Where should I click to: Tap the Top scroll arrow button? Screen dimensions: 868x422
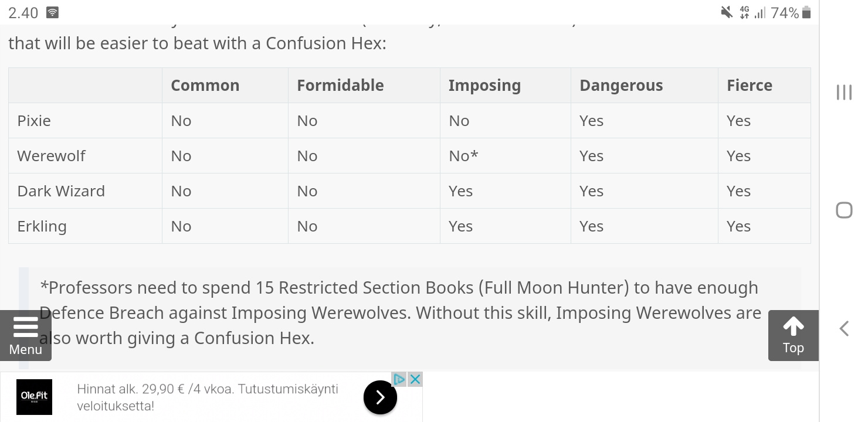point(793,335)
